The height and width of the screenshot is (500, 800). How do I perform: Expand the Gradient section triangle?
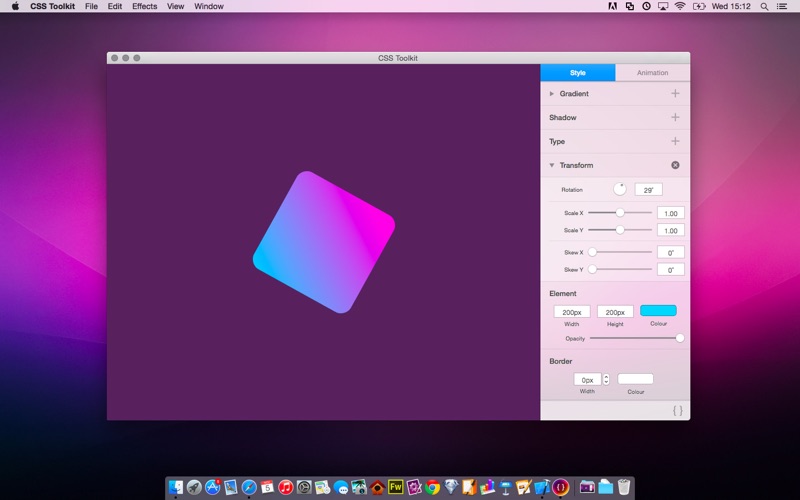pos(552,93)
